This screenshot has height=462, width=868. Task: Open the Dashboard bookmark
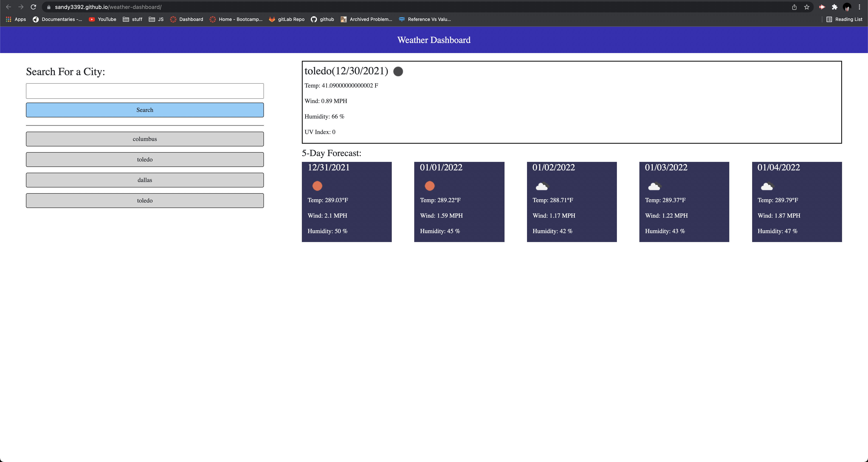(x=186, y=19)
